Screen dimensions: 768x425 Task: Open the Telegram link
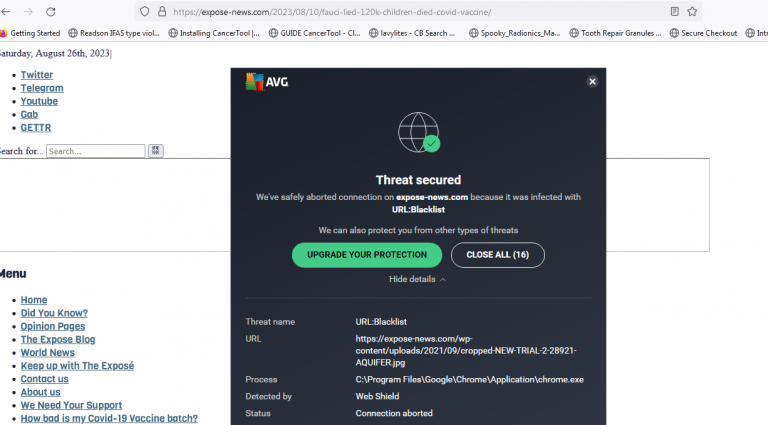coord(42,88)
